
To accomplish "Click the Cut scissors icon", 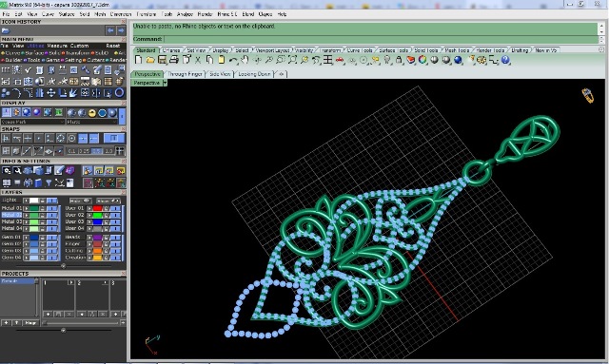I will click(198, 60).
